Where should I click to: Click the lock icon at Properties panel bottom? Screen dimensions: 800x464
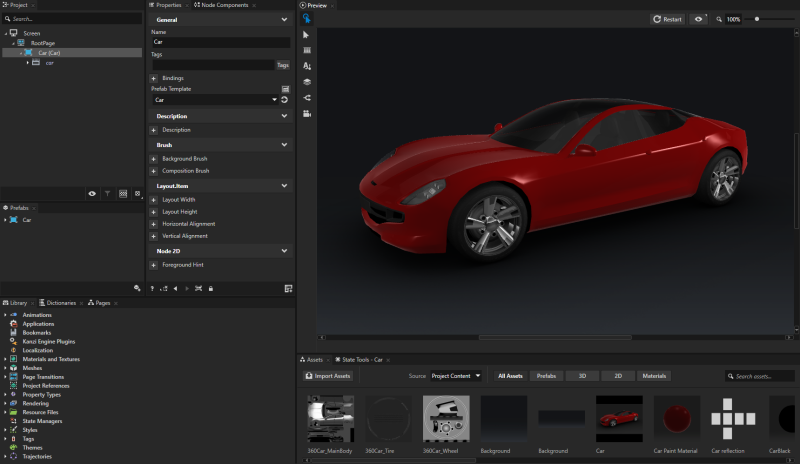tap(210, 288)
